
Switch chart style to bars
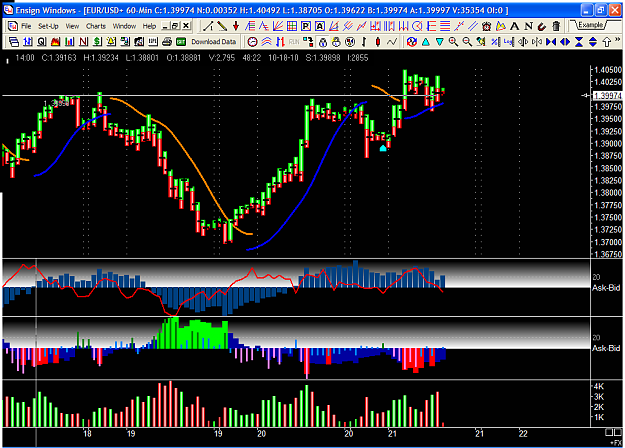pyautogui.click(x=364, y=41)
